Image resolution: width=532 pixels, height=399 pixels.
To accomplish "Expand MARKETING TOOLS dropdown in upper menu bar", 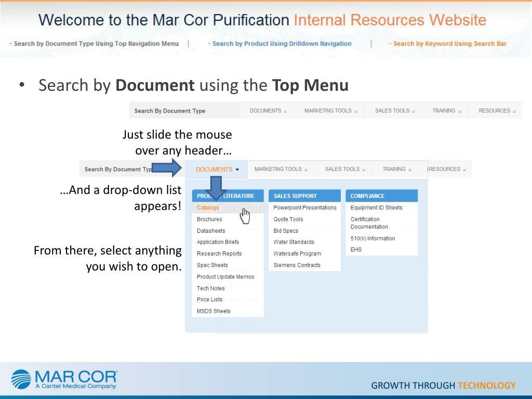I will (x=331, y=111).
